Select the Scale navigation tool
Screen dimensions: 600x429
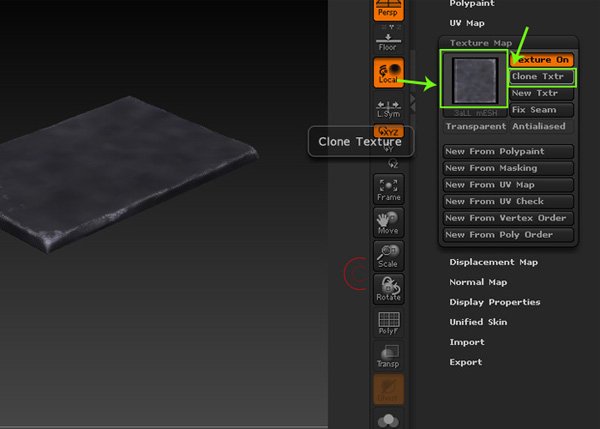388,255
